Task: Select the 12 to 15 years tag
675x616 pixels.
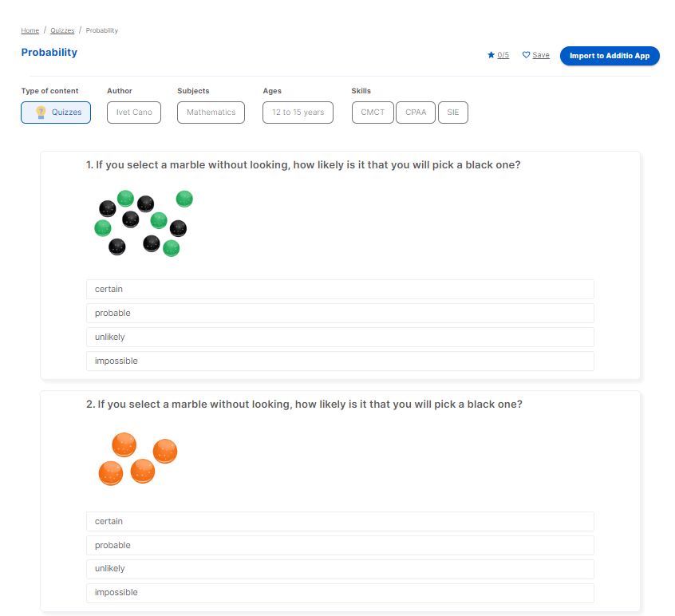Action: 298,113
